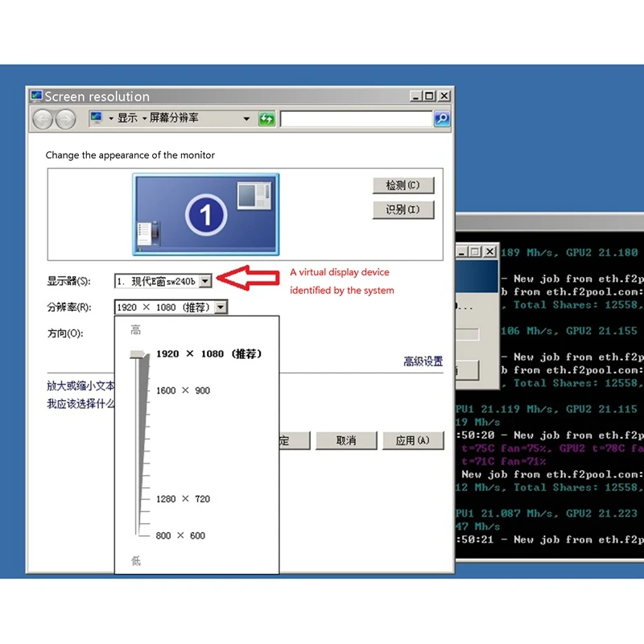Open the 高级设置 advanced settings link
644x644 pixels.
click(423, 361)
